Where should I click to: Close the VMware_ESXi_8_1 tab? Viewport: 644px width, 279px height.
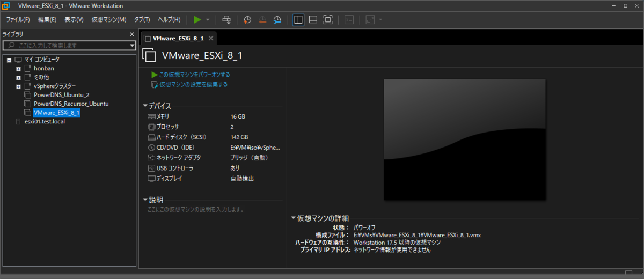[211, 39]
